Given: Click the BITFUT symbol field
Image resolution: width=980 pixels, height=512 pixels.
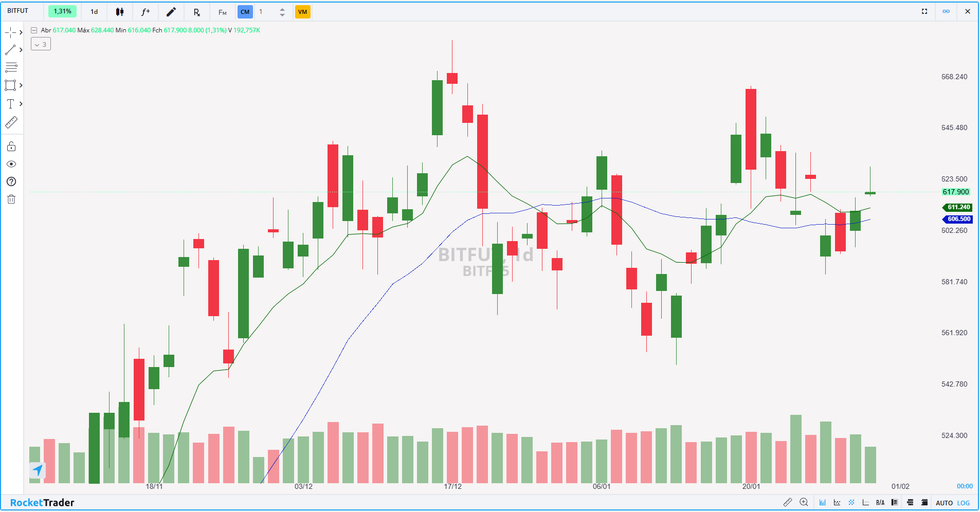Looking at the screenshot, I should click(x=18, y=11).
